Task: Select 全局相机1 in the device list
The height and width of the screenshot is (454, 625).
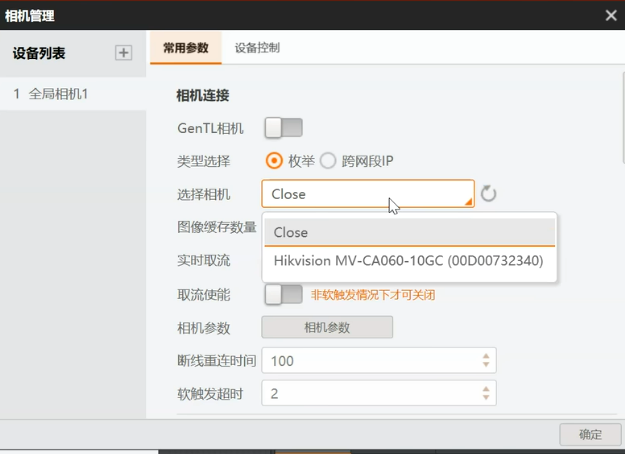Action: [73, 94]
